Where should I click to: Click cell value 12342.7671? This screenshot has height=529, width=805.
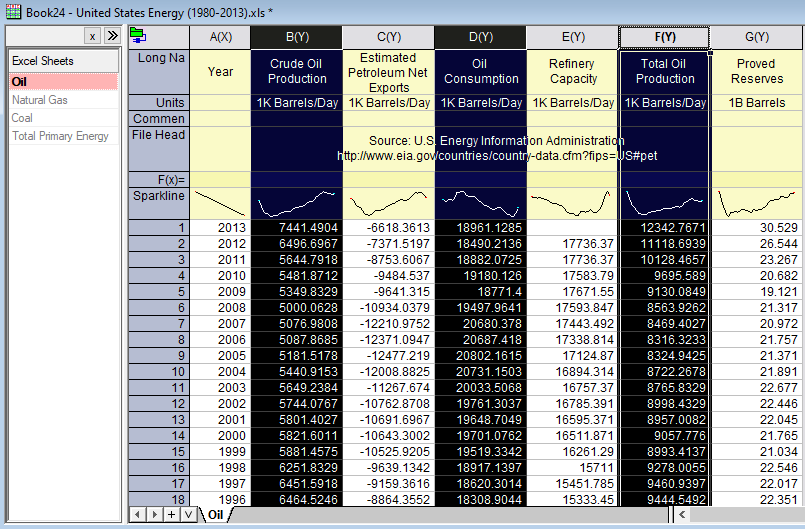pyautogui.click(x=665, y=228)
